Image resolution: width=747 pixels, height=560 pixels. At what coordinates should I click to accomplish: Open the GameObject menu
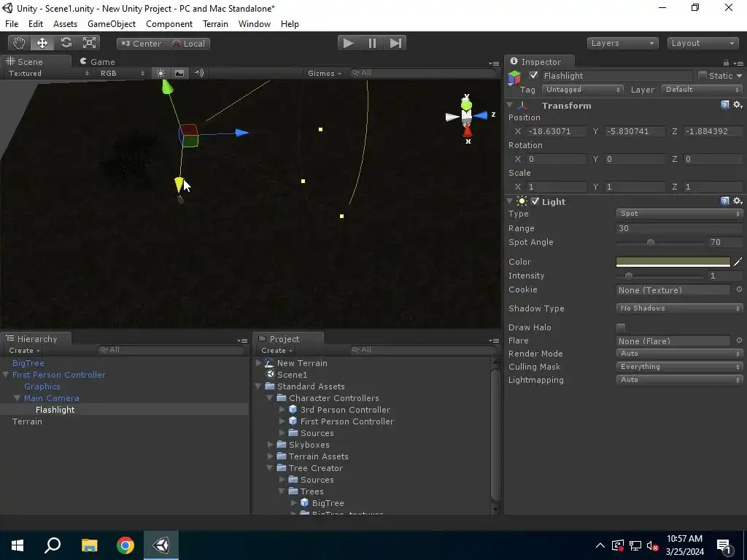[112, 24]
